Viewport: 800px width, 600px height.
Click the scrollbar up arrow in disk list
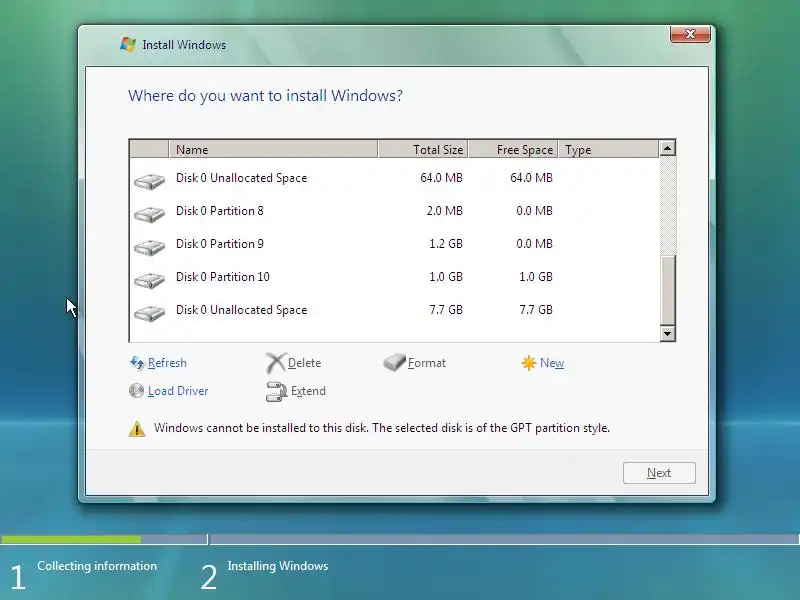(x=667, y=148)
